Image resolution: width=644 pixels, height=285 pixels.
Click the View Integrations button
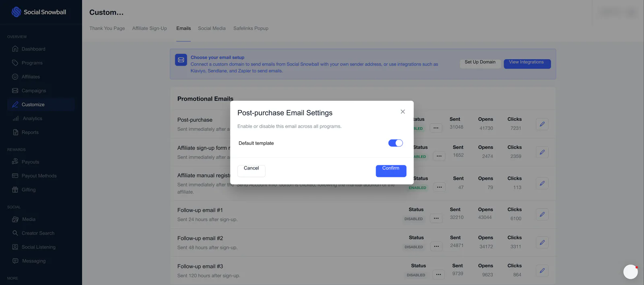(x=527, y=64)
